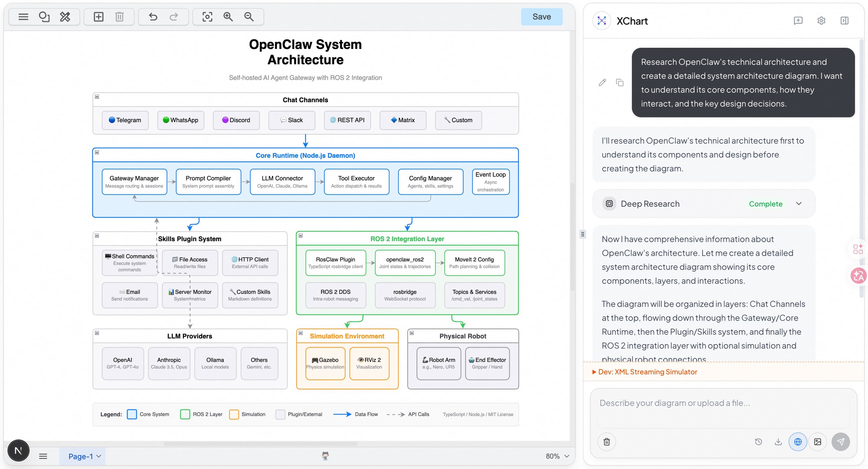Copy the user message text

click(619, 83)
